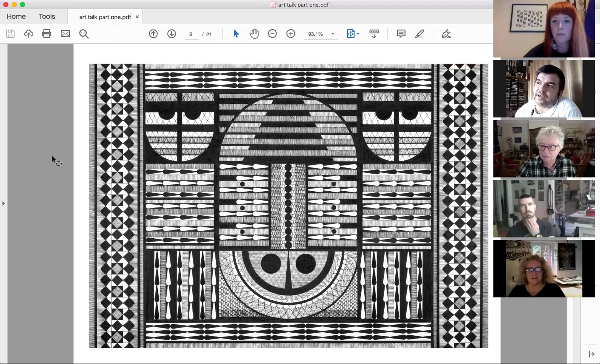
Task: Click the green fullscreen window button
Action: pyautogui.click(x=22, y=4)
